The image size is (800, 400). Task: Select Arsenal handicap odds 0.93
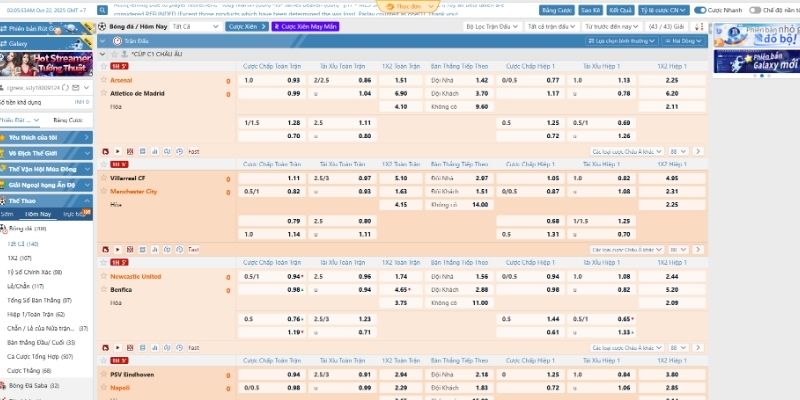tap(294, 80)
